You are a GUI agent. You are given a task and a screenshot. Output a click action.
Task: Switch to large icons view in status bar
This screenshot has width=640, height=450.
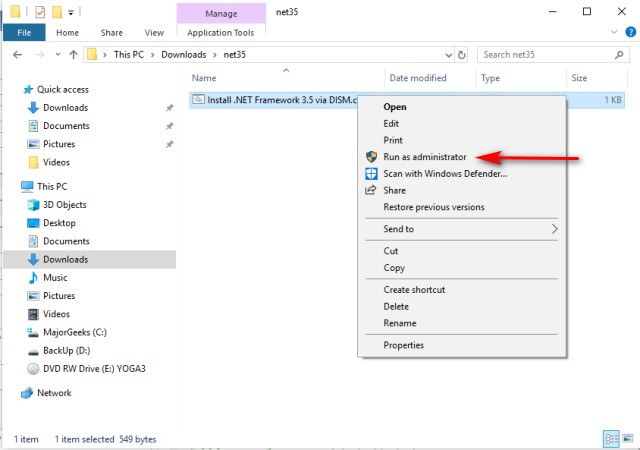(627, 439)
